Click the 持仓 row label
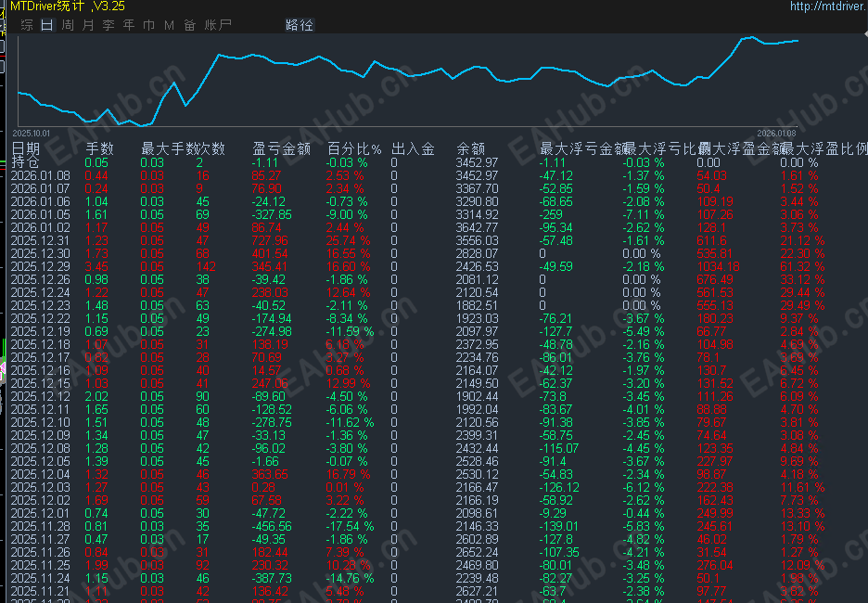The height and width of the screenshot is (603, 868). point(25,162)
